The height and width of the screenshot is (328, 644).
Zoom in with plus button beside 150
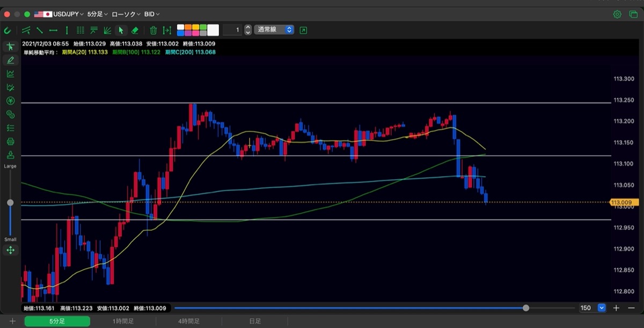(x=617, y=308)
